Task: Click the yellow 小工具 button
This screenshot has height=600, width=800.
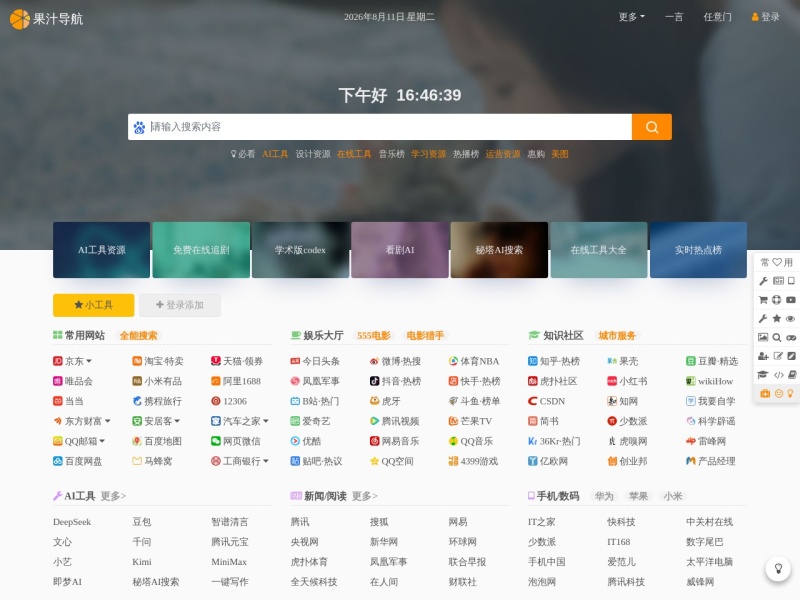Action: click(93, 305)
